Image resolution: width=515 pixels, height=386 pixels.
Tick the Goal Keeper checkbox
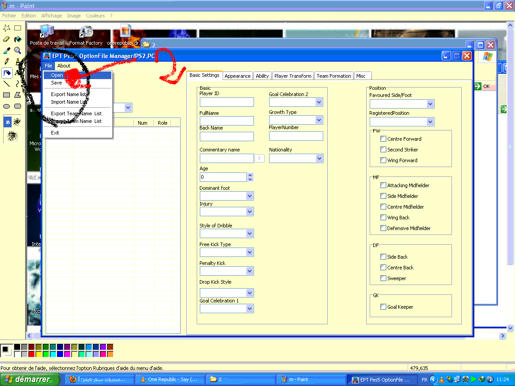(x=383, y=307)
